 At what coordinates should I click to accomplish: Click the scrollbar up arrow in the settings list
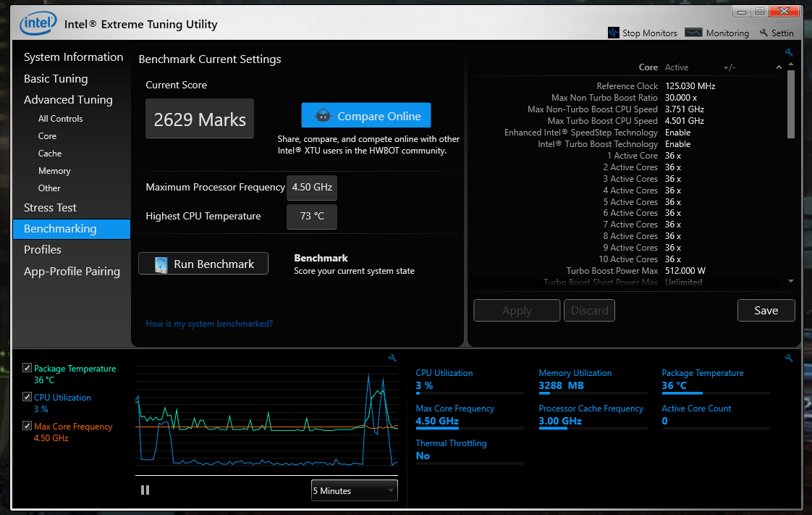[x=791, y=64]
